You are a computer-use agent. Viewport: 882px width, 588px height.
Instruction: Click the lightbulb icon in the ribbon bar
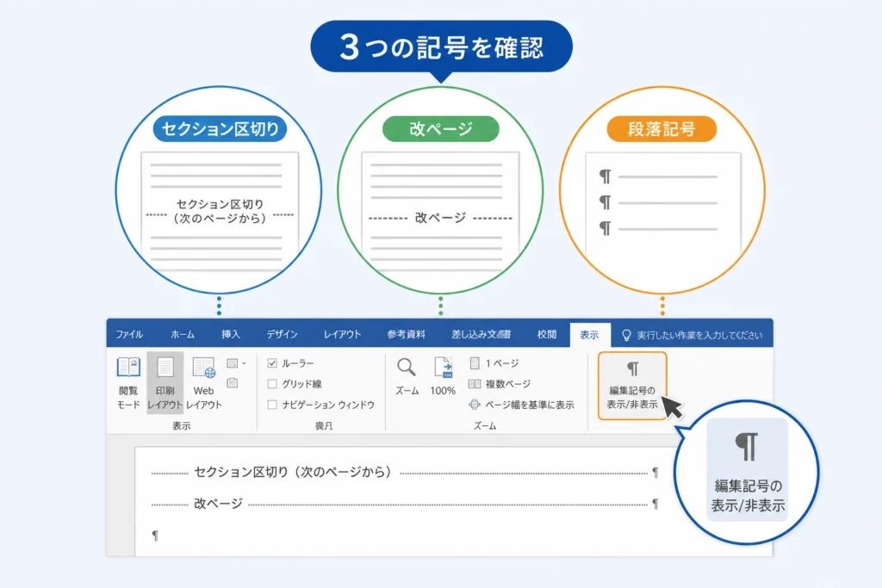point(626,335)
